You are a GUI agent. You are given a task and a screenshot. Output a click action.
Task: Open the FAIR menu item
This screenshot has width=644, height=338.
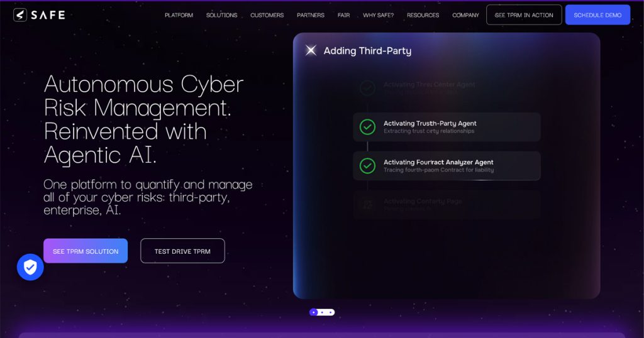point(344,15)
